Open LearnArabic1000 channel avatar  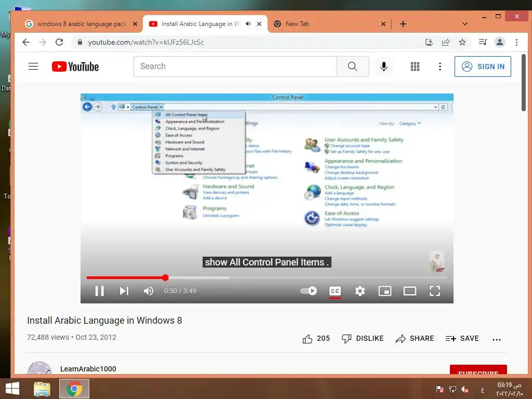pyautogui.click(x=39, y=368)
